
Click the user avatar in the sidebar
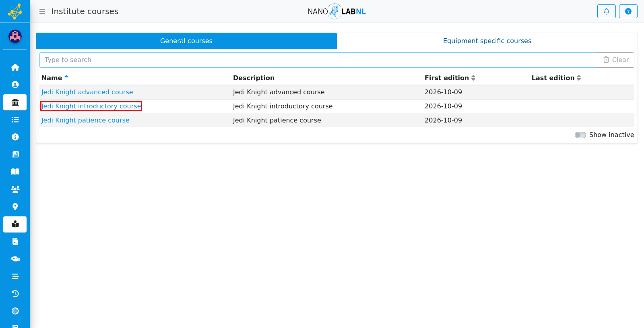coord(15,37)
